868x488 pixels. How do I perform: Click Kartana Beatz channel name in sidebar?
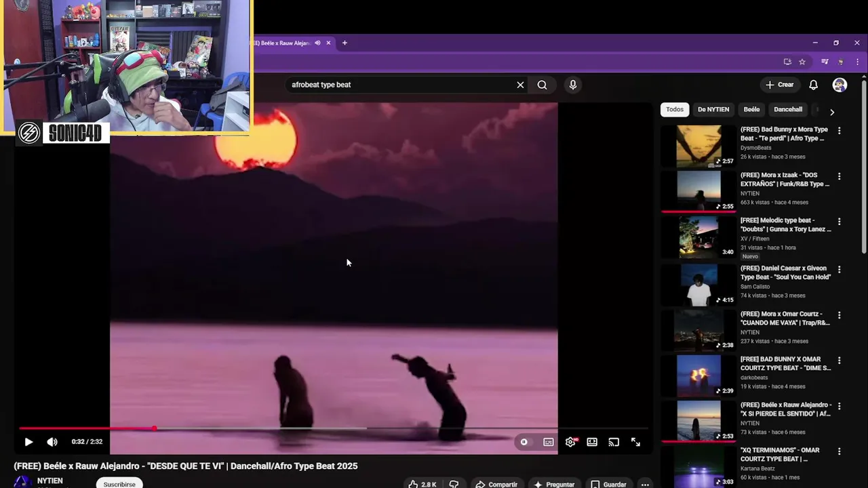tap(757, 468)
